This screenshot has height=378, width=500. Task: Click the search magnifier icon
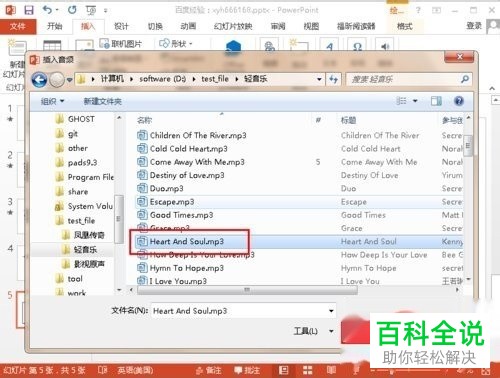click(x=465, y=79)
